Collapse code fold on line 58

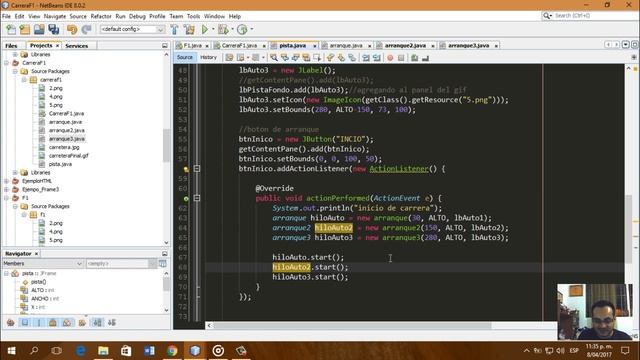point(197,169)
